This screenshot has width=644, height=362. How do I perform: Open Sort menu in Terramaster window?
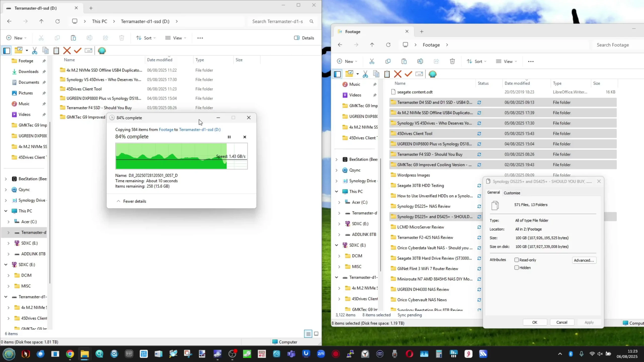tap(146, 38)
